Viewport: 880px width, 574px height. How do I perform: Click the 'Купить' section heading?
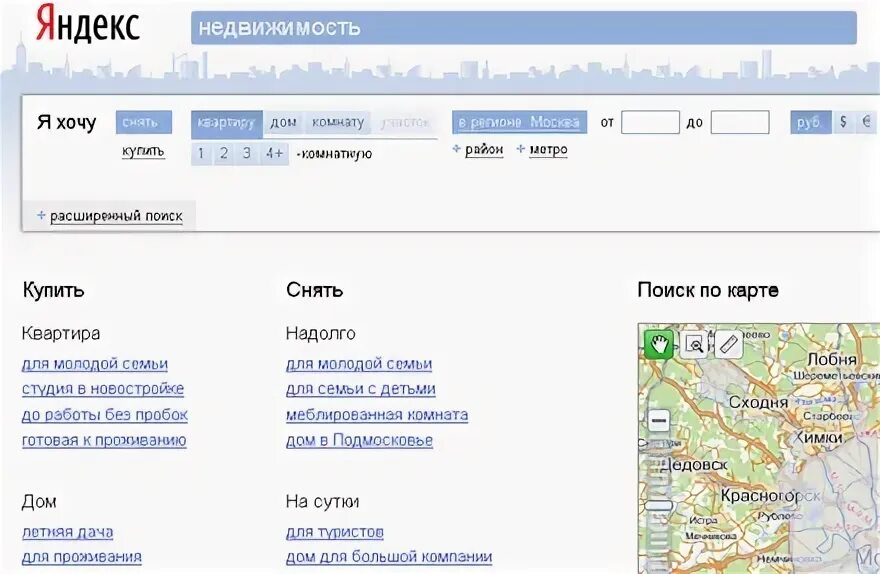[53, 290]
